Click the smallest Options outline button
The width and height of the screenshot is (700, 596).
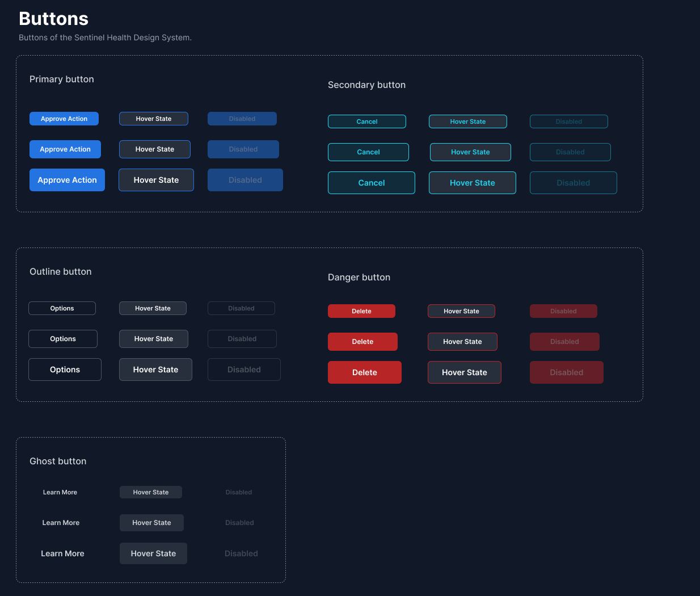click(62, 308)
